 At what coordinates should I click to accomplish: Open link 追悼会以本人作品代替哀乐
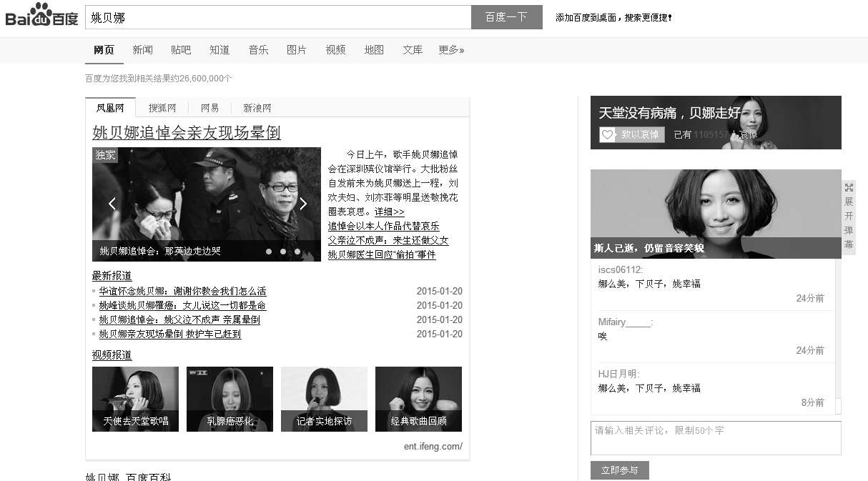click(383, 226)
